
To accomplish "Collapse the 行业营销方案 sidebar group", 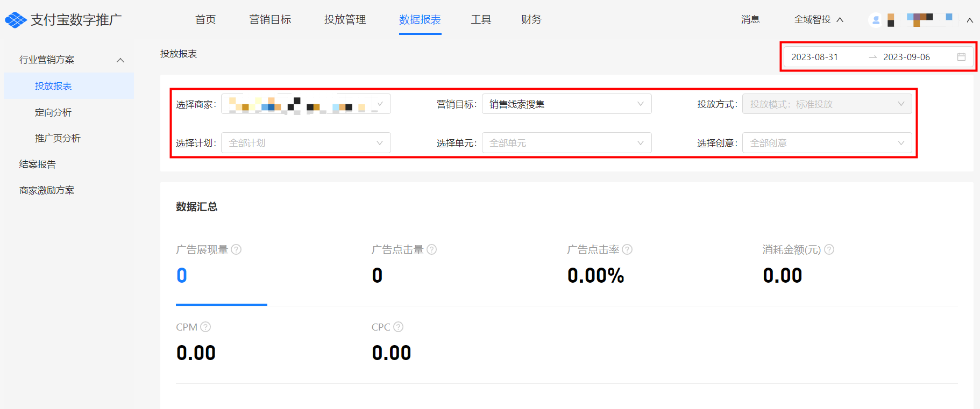I will pos(120,60).
